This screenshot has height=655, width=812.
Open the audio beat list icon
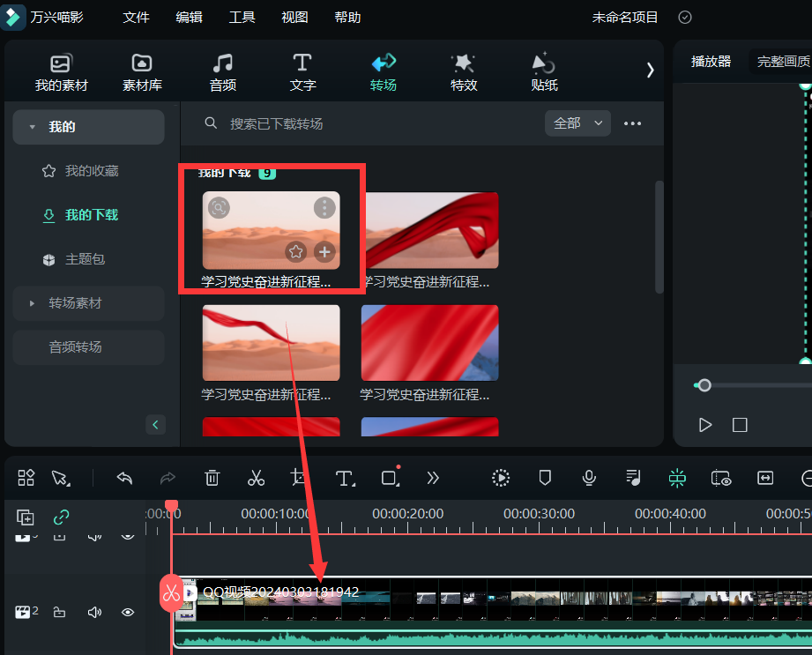click(633, 478)
